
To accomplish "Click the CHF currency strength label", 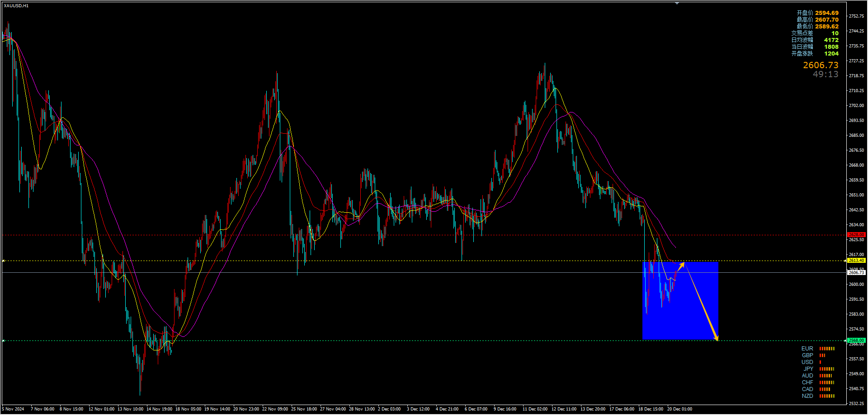I will pos(807,382).
